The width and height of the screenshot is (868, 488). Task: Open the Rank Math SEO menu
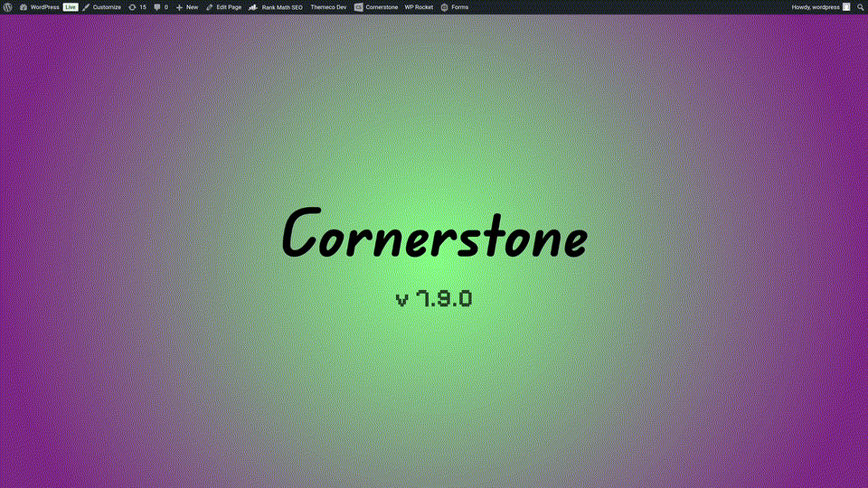click(276, 7)
